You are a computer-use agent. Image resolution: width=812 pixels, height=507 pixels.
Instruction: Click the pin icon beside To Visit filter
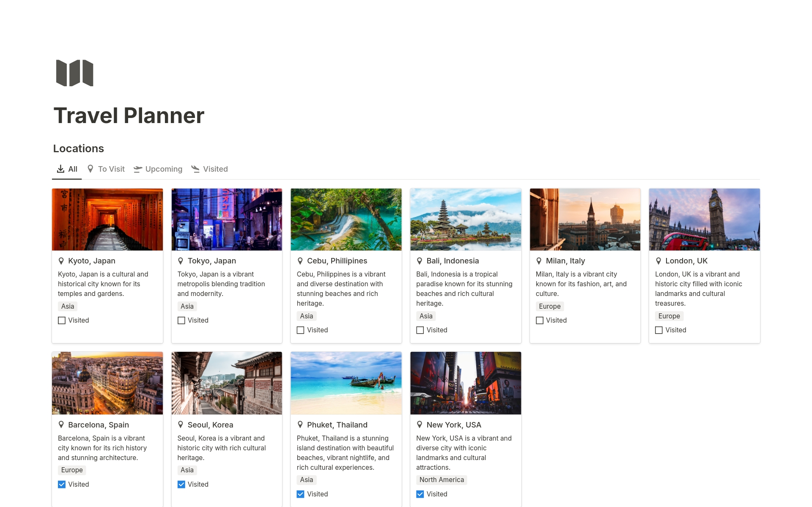(91, 169)
